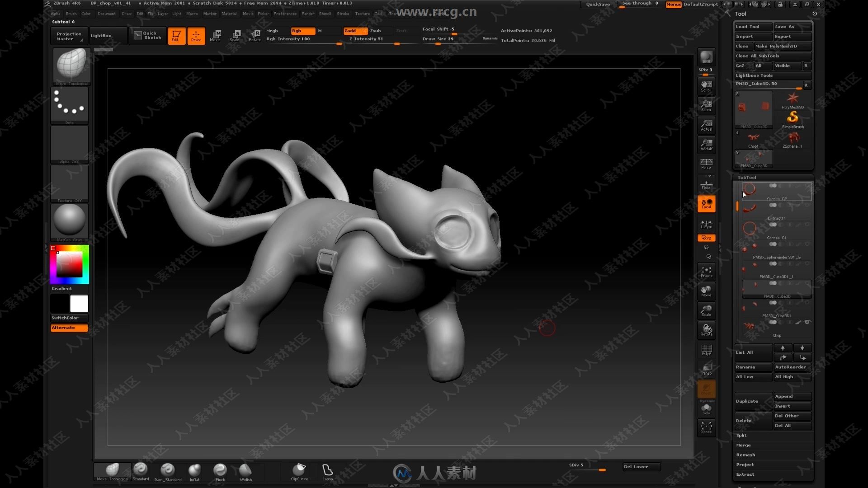Viewport: 868px width, 488px height.
Task: Open the Stroke menu
Action: (343, 14)
